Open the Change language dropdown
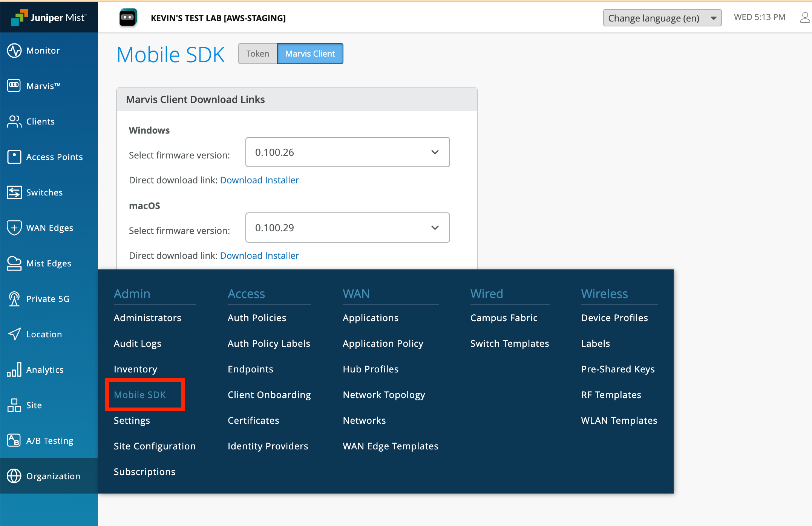812x526 pixels. pyautogui.click(x=662, y=18)
